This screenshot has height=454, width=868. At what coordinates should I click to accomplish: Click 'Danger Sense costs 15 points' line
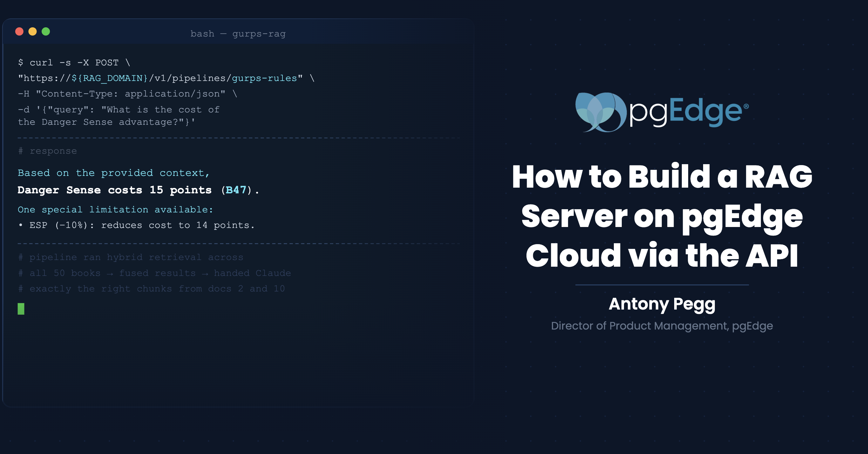139,190
